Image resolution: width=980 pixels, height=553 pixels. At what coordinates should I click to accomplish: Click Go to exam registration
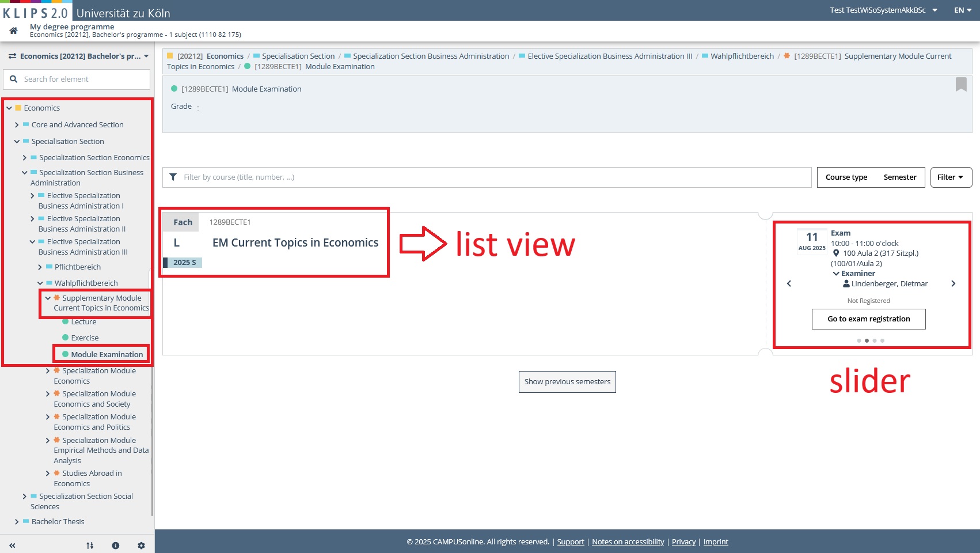[868, 319]
